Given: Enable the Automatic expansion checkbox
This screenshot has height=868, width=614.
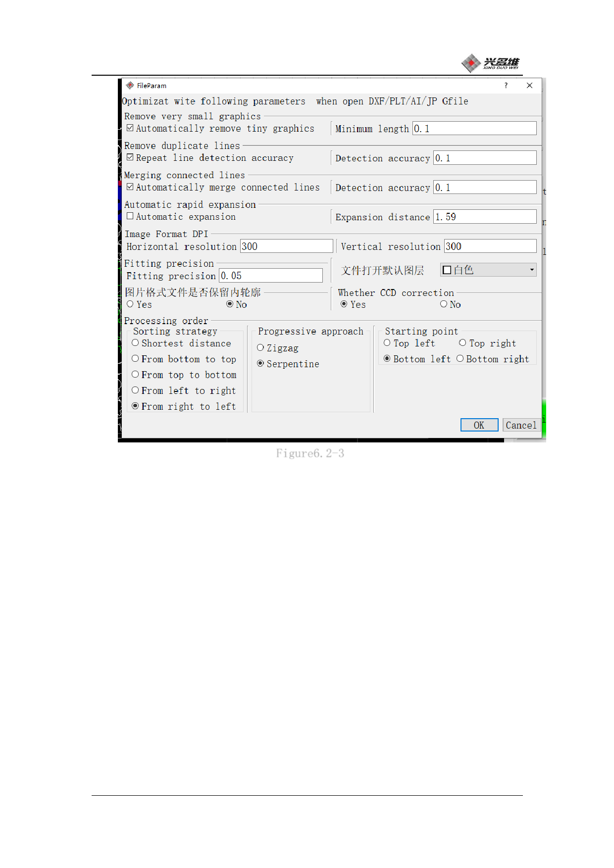Looking at the screenshot, I should [130, 216].
